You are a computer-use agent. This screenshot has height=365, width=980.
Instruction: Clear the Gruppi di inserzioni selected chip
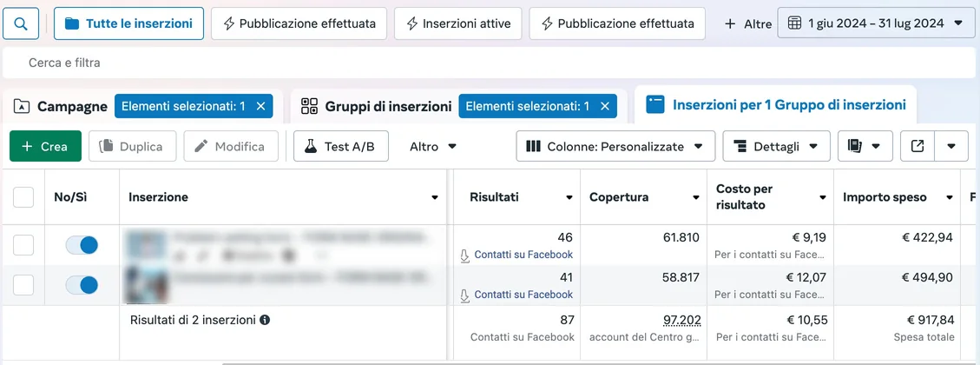tap(604, 106)
